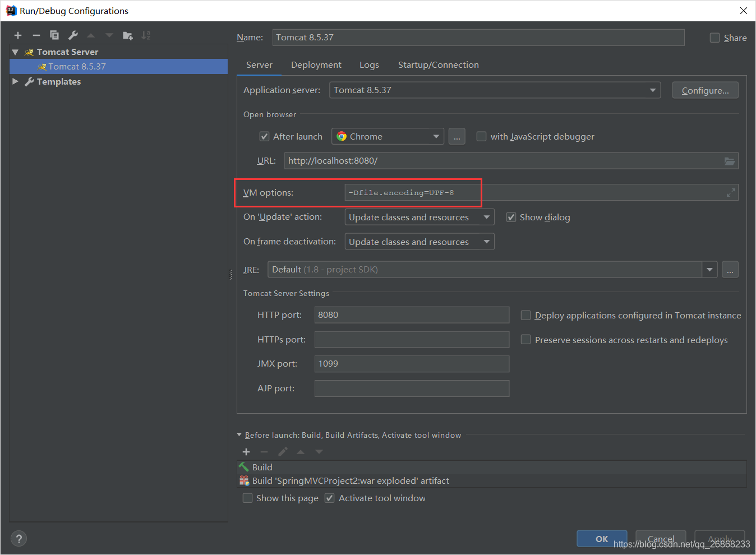Image resolution: width=756 pixels, height=555 pixels.
Task: Click the Chrome icon in the browser dropdown
Action: click(x=342, y=136)
